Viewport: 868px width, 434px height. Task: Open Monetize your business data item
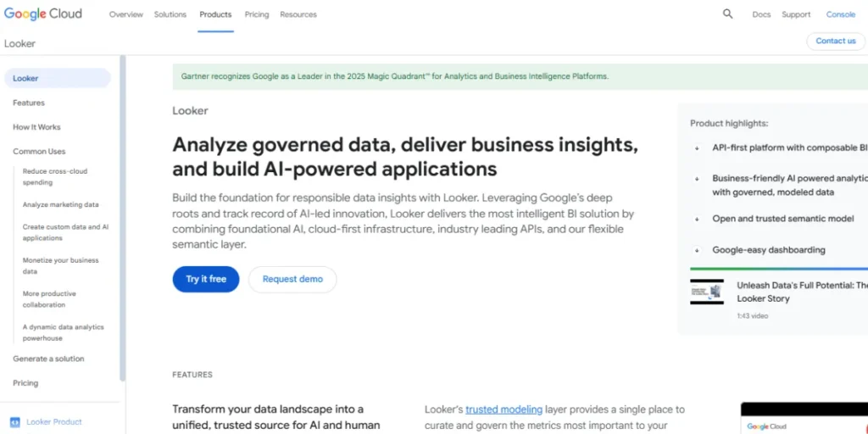tap(60, 265)
